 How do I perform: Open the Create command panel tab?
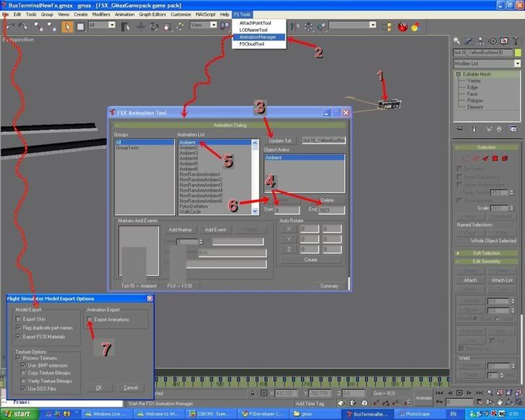tap(457, 41)
